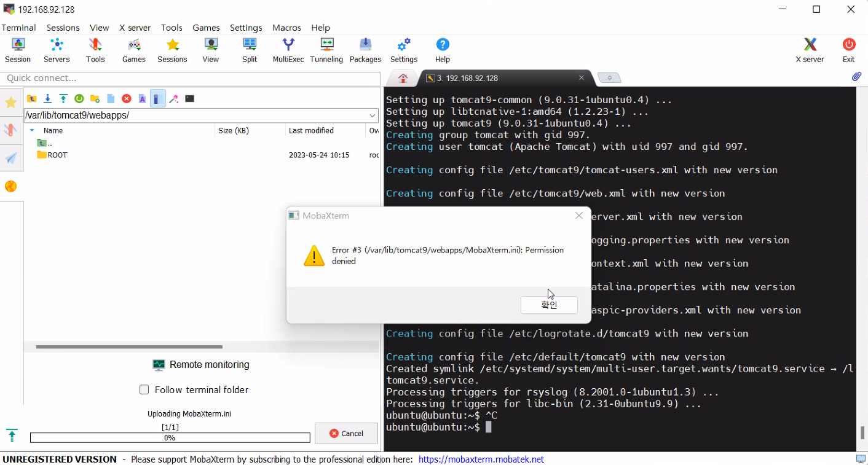Expand the remote path dropdown
Image resolution: width=868 pixels, height=465 pixels.
(373, 115)
